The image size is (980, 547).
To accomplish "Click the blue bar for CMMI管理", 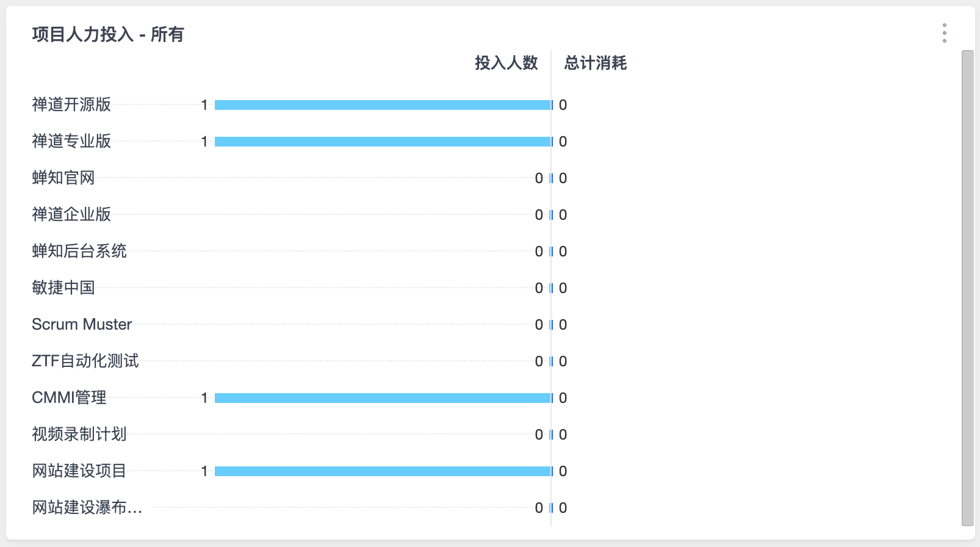I will (383, 398).
